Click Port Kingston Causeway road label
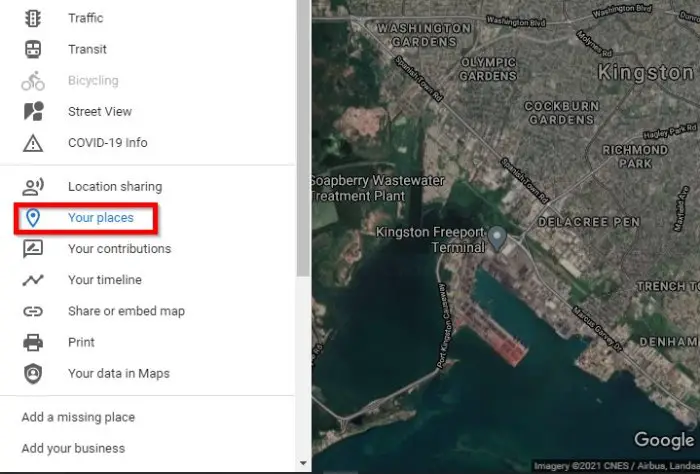Viewport: 700px width, 474px height. coord(443,326)
